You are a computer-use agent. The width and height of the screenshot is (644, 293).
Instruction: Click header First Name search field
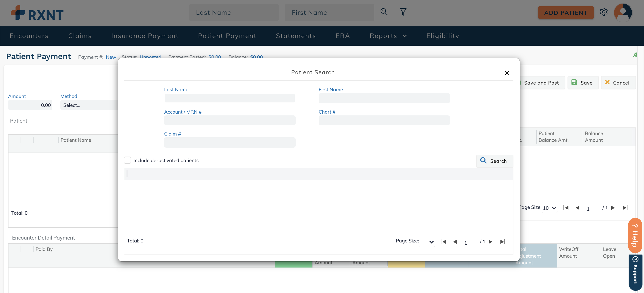329,13
